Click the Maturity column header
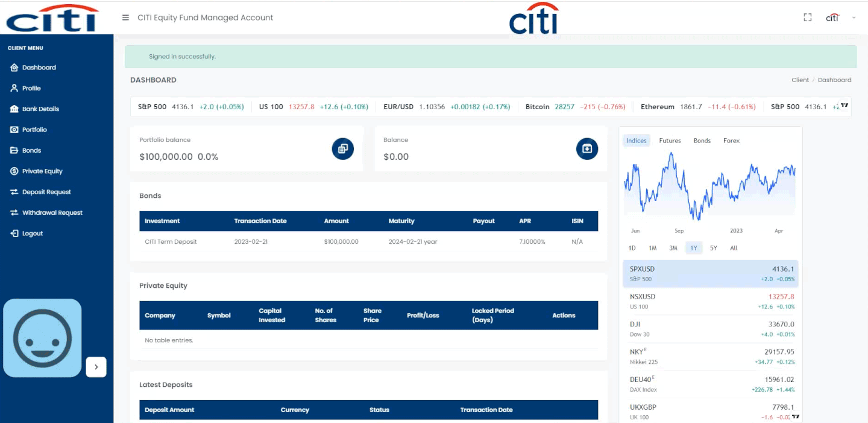This screenshot has width=868, height=423. pyautogui.click(x=401, y=221)
